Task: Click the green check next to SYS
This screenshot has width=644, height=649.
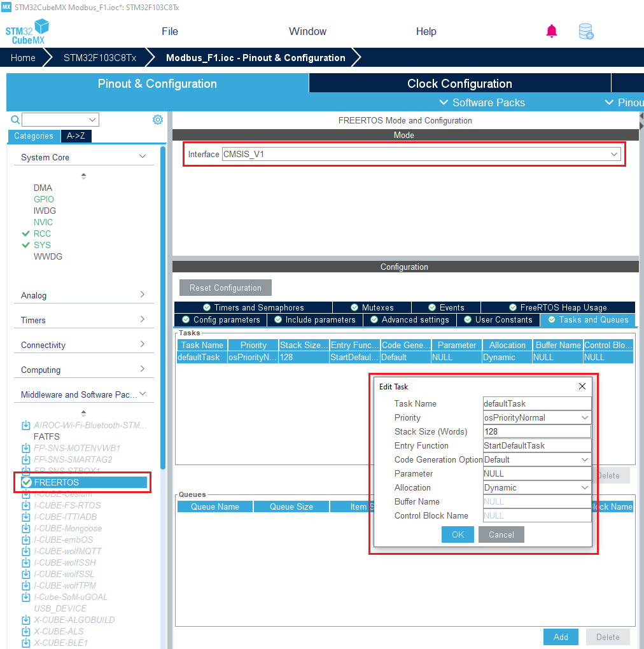Action: click(25, 245)
